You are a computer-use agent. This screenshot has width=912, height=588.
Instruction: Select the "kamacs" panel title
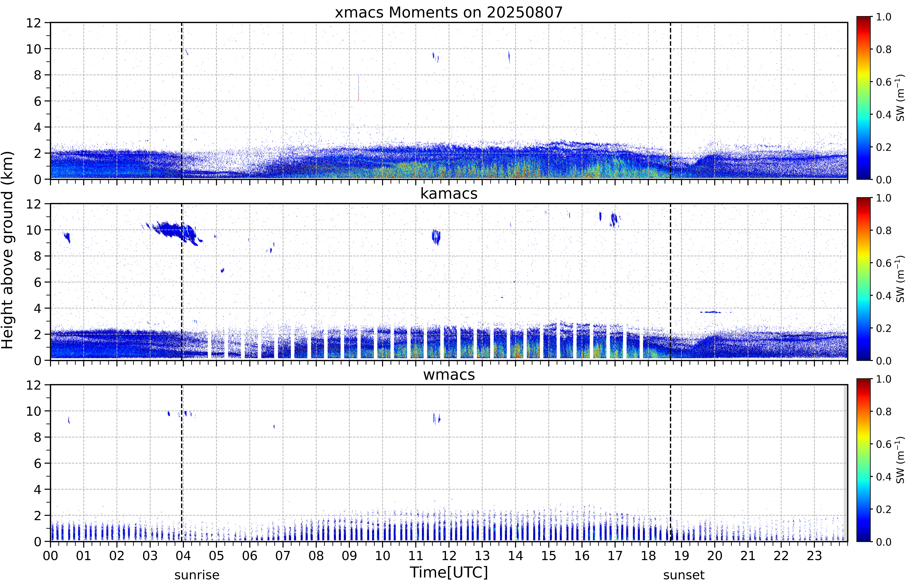449,194
